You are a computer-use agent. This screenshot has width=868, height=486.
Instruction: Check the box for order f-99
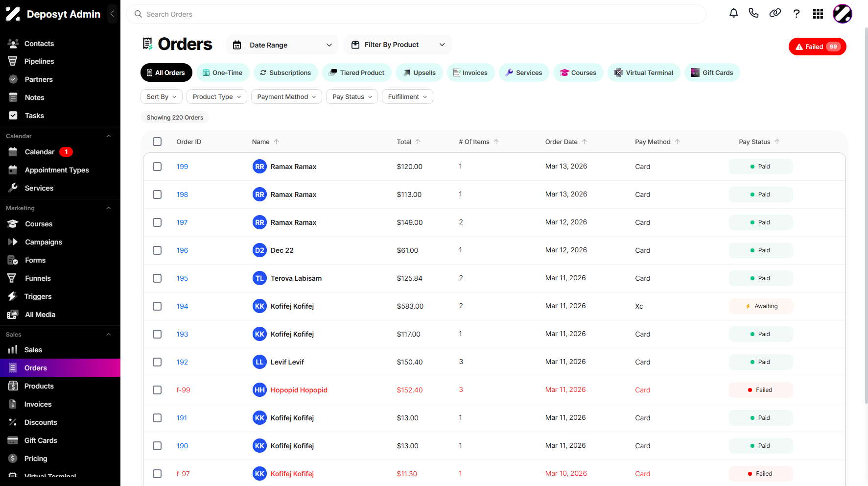[157, 390]
